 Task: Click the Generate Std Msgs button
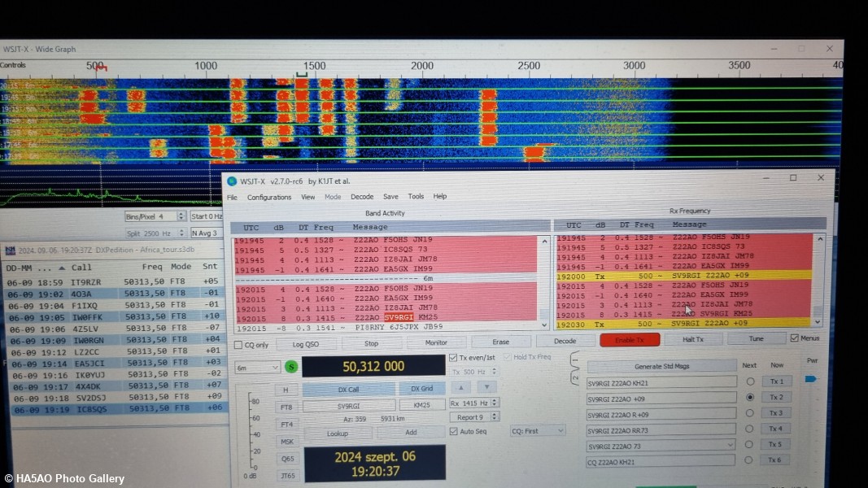coord(661,366)
